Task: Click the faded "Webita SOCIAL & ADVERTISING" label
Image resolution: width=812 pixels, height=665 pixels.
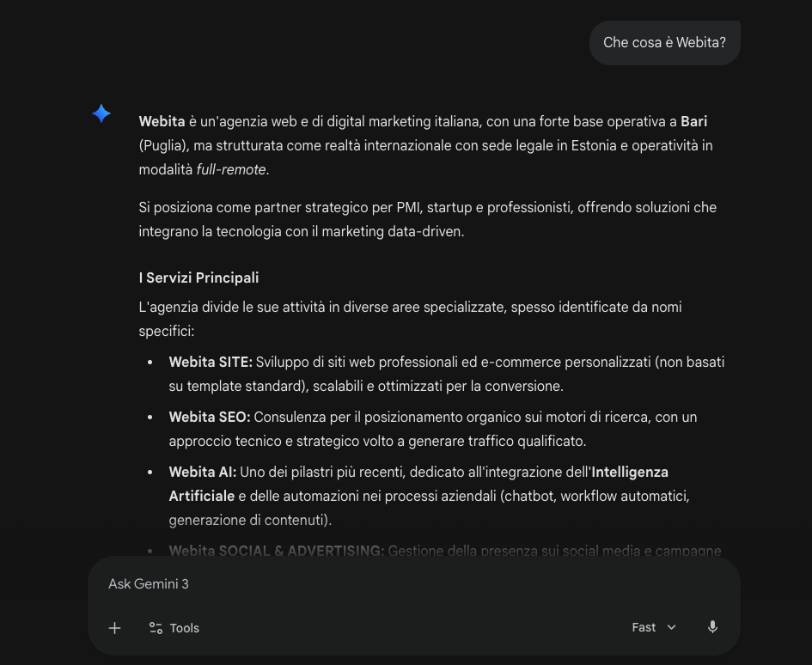Action: tap(277, 551)
